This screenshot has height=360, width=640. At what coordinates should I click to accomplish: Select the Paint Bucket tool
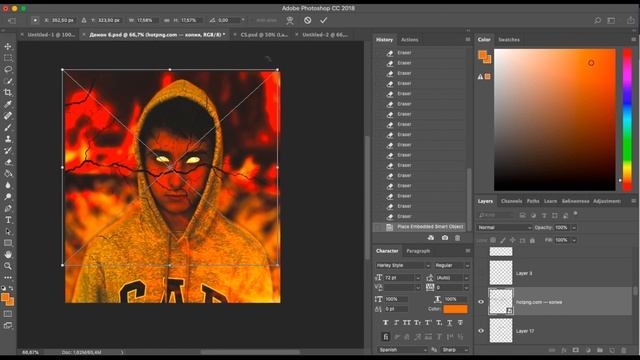(8, 173)
